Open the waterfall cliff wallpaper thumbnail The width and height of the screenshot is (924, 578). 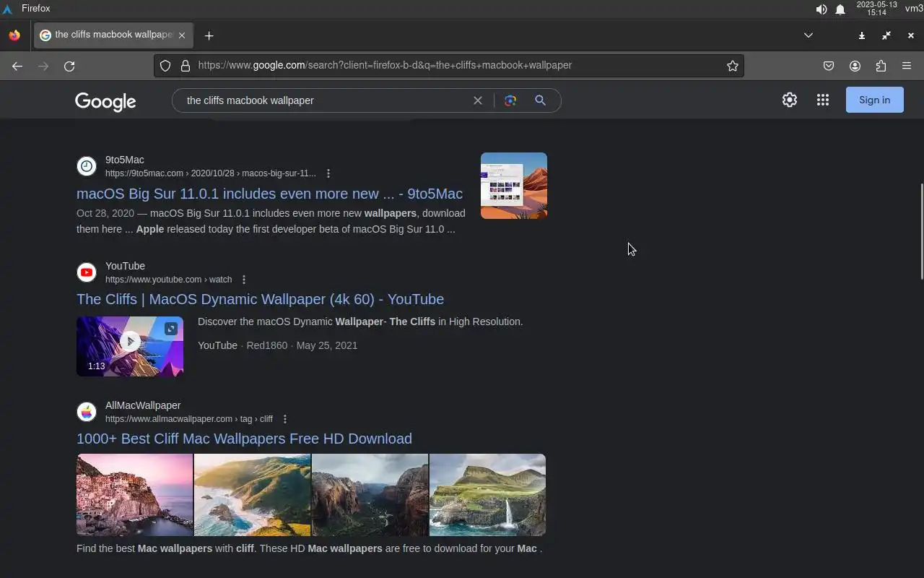pos(487,495)
